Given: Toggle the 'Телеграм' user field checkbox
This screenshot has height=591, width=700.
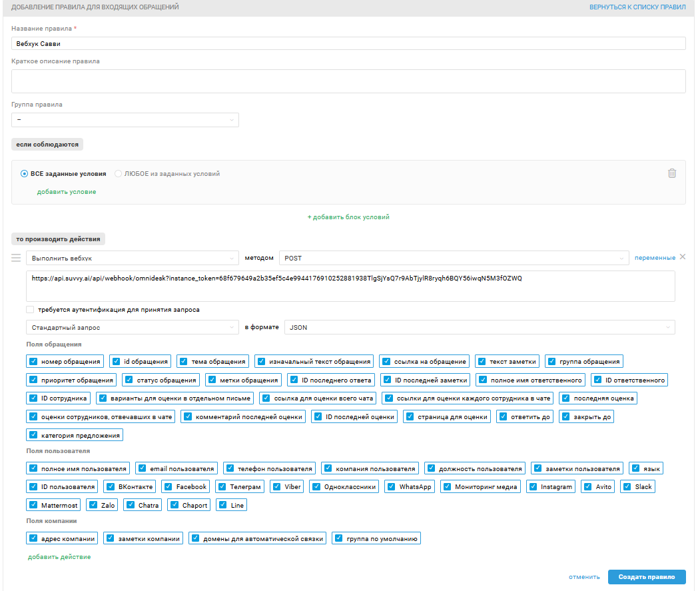Looking at the screenshot, I should (x=220, y=486).
